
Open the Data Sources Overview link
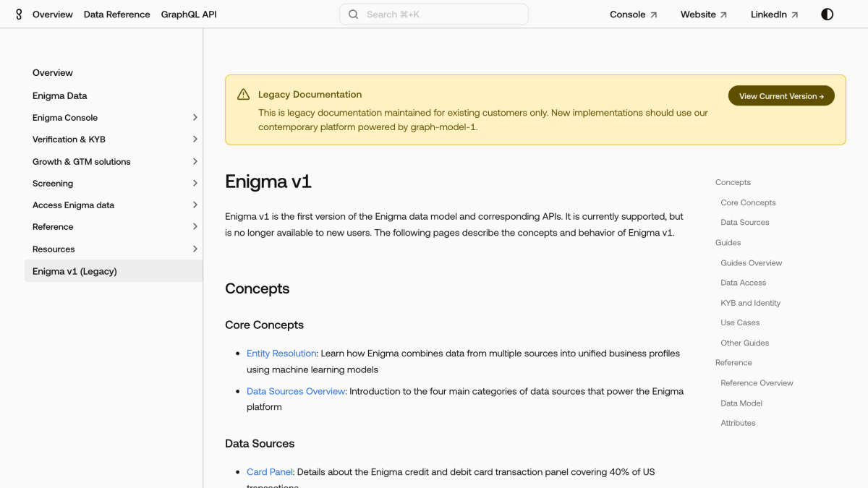point(296,391)
